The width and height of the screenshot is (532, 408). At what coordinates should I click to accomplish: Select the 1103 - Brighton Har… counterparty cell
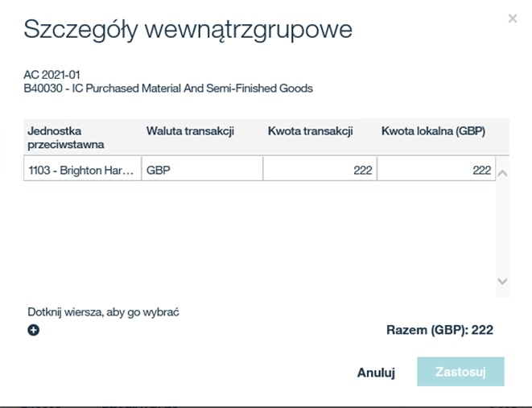pyautogui.click(x=81, y=170)
